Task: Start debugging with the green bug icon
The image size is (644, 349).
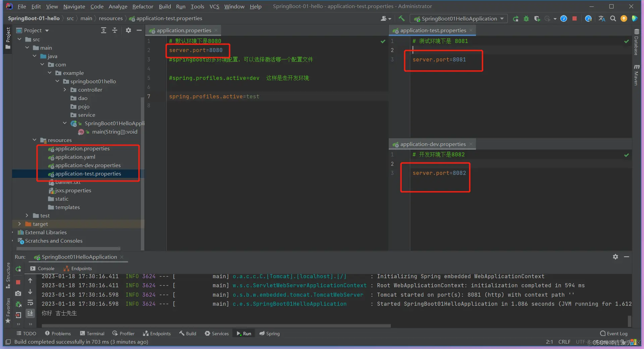Action: 526,19
